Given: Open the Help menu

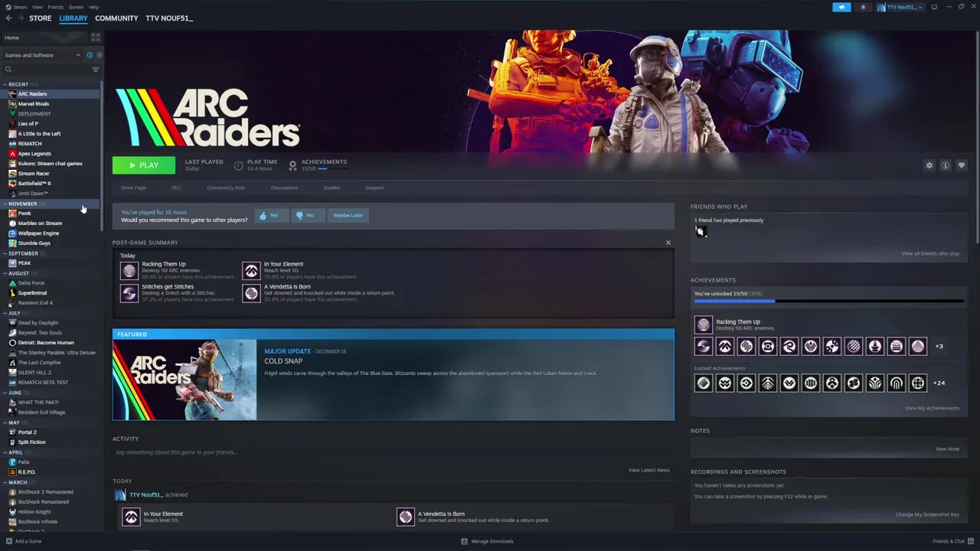Looking at the screenshot, I should pos(93,7).
